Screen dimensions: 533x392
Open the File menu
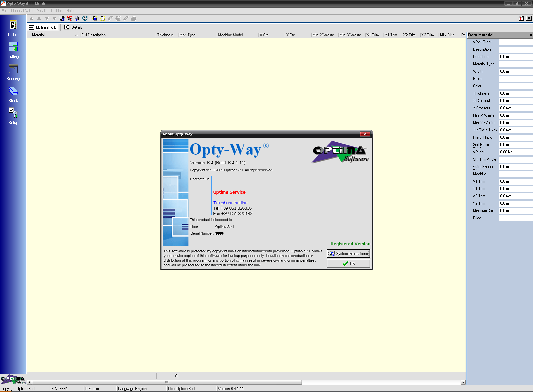4,11
